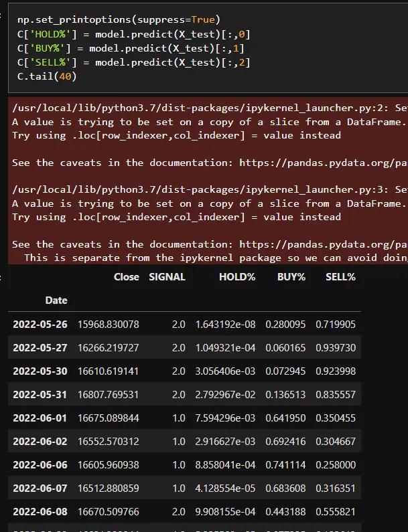Click SELL% value 0.258000
Viewport: 408px width, 532px height.
pos(336,465)
